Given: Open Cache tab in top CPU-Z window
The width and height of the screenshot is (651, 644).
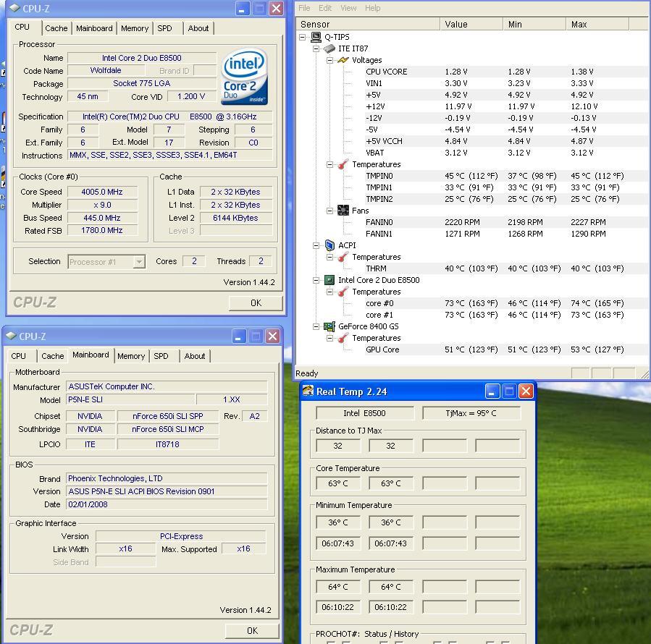Looking at the screenshot, I should 56,28.
